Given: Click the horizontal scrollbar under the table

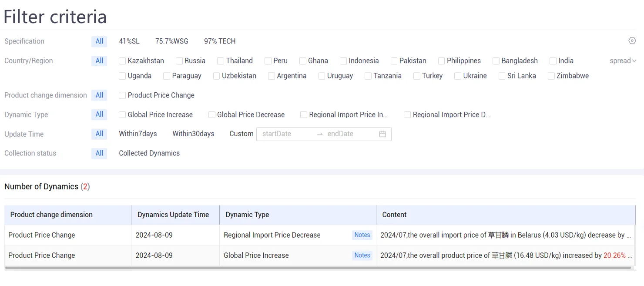Looking at the screenshot, I should click(x=318, y=268).
